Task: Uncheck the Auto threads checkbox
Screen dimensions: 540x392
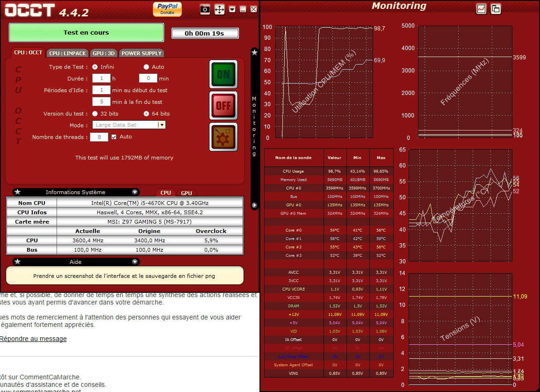Action: (x=114, y=137)
